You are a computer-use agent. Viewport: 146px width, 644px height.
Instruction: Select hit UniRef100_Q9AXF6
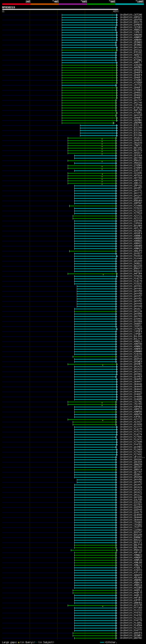click(131, 633)
